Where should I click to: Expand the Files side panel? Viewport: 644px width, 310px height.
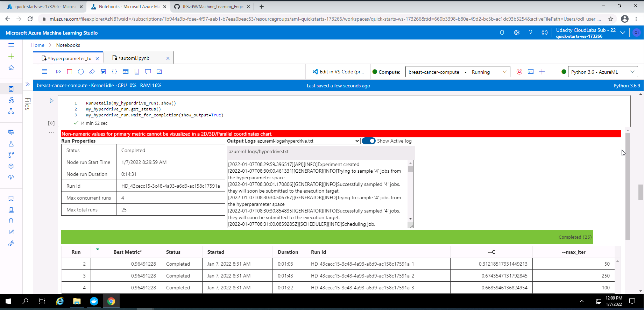(x=28, y=84)
